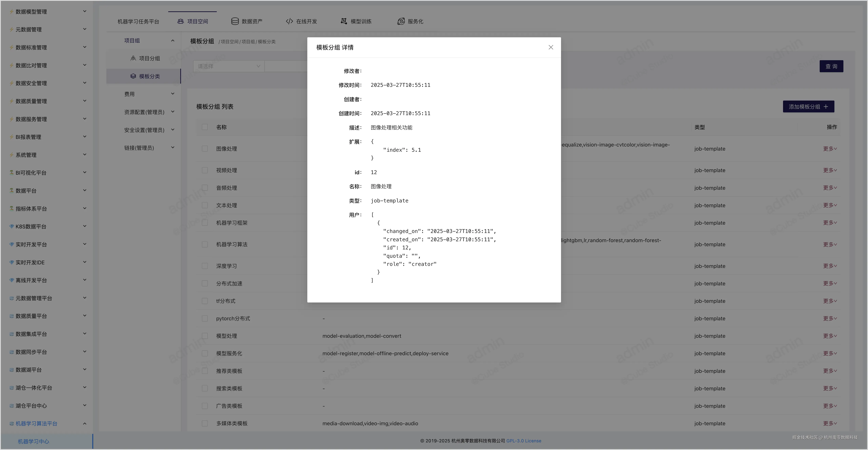This screenshot has width=868, height=450.
Task: Click the 项目分组 sidebar icon
Action: [133, 58]
